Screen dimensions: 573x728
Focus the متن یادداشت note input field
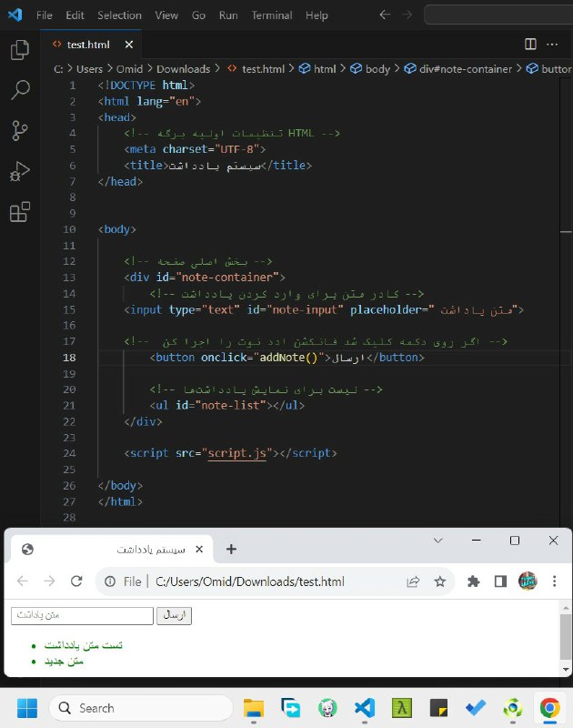point(82,616)
